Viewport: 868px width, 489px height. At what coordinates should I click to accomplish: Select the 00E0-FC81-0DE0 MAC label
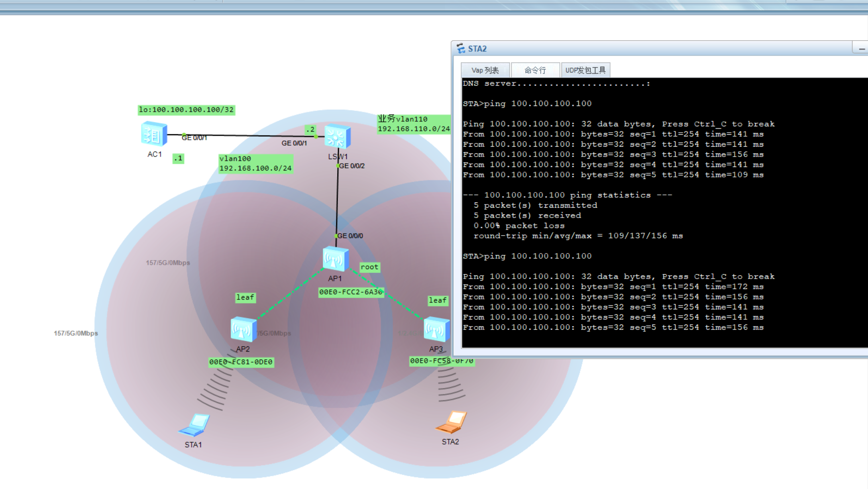pos(241,362)
